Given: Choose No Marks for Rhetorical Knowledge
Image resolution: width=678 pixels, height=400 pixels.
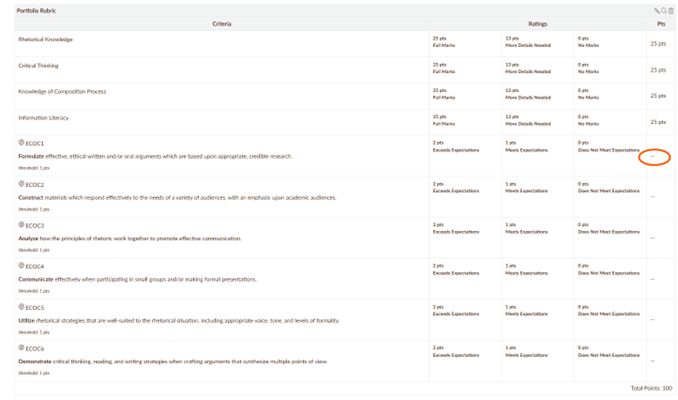Looking at the screenshot, I should pos(588,45).
